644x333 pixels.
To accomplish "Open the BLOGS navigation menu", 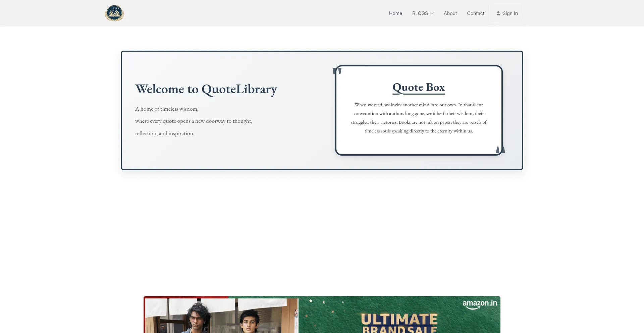I will pos(420,13).
